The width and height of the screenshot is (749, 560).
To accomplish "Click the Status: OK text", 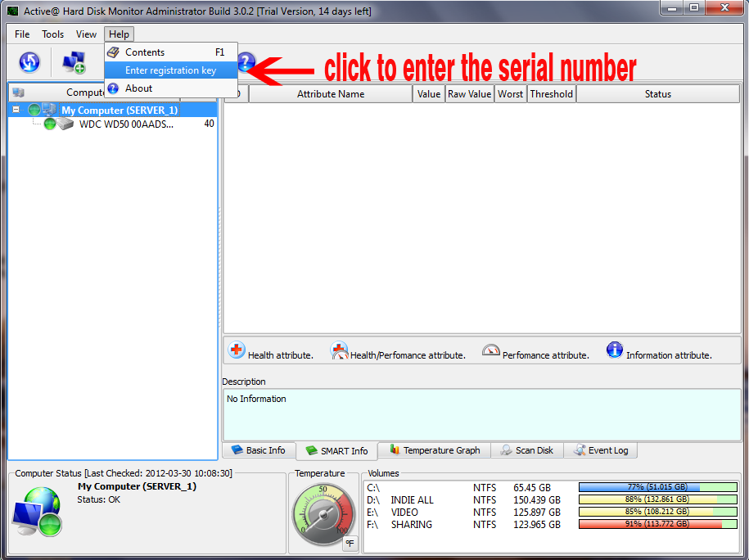I will tap(99, 499).
